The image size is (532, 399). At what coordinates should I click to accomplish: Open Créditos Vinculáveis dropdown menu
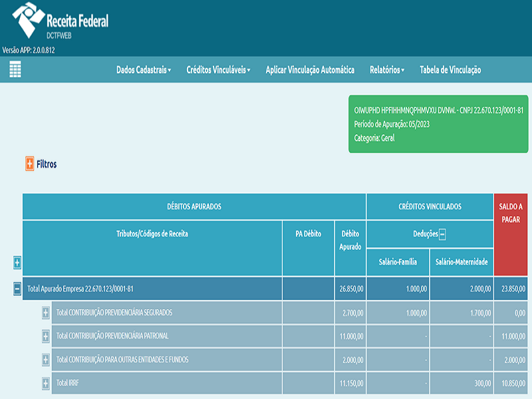coord(218,70)
